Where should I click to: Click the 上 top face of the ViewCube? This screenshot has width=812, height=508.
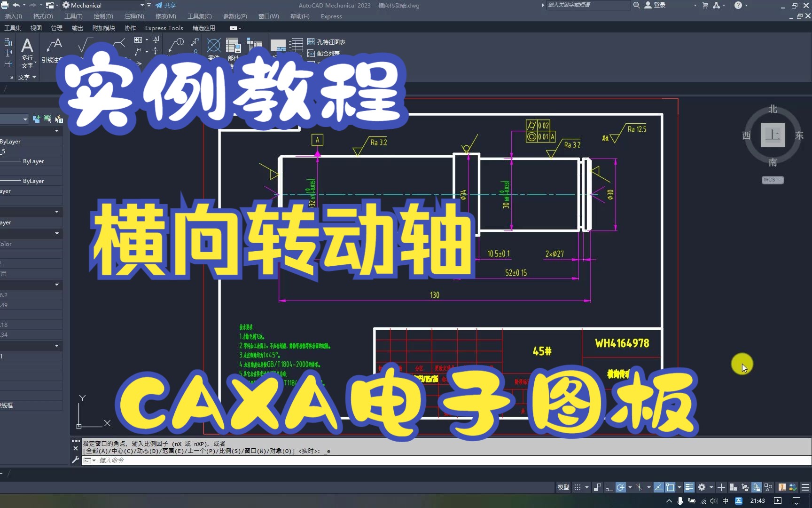(773, 135)
